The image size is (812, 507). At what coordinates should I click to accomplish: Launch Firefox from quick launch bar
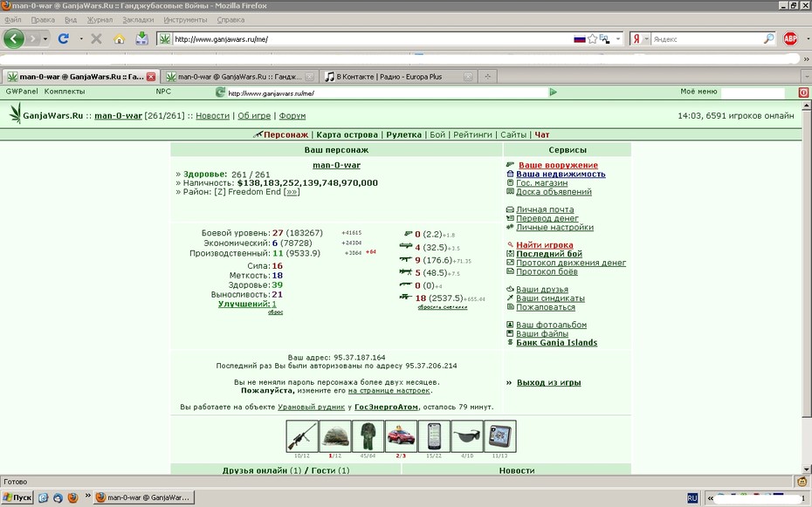[72, 497]
